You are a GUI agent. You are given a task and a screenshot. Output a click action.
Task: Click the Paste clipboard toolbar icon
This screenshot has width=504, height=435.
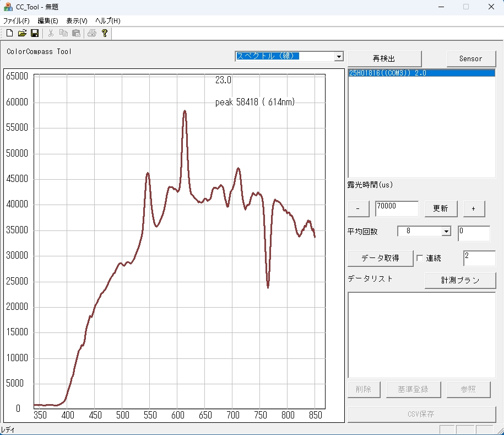tap(76, 34)
